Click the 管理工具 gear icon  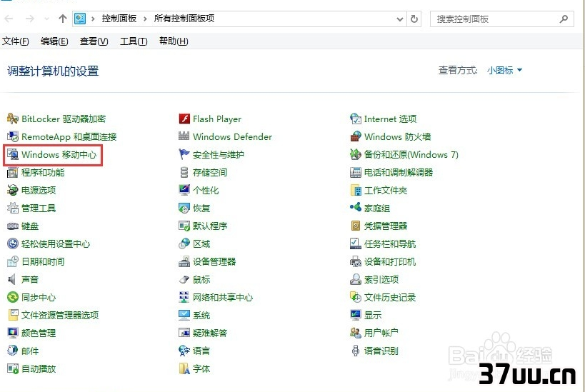pos(13,208)
